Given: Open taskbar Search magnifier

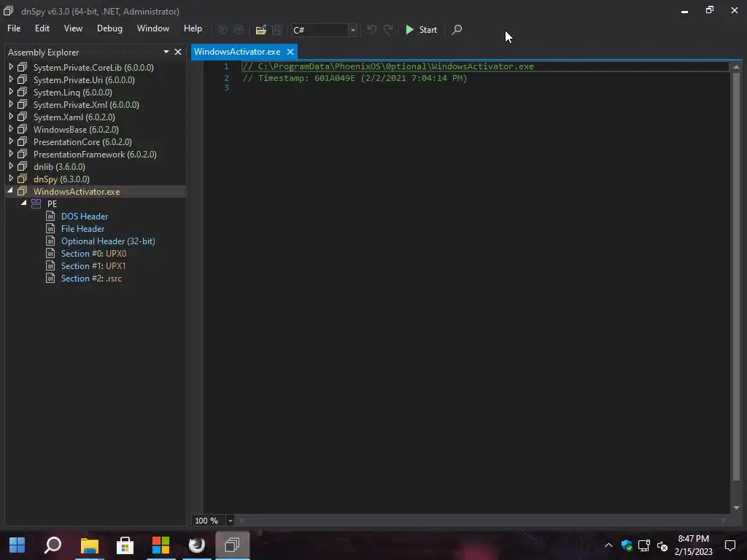Looking at the screenshot, I should click(53, 545).
